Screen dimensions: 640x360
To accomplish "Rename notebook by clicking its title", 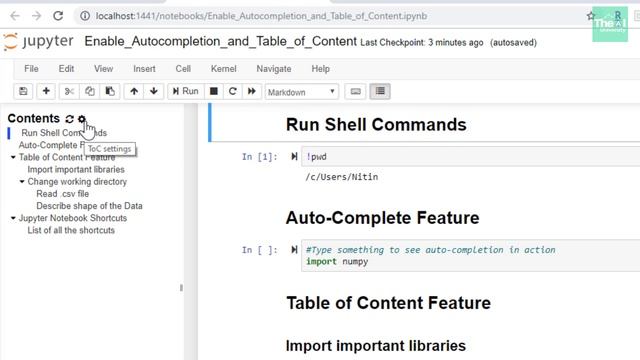I will tap(220, 41).
